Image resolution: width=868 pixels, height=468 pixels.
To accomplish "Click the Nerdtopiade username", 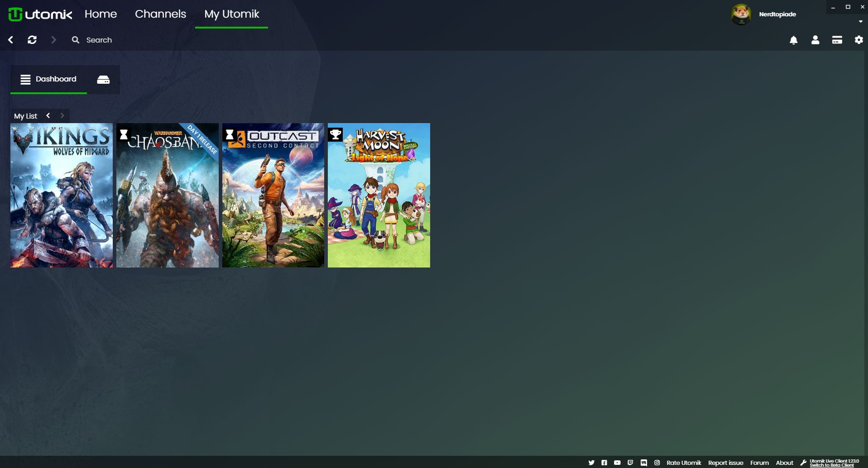I will [777, 14].
